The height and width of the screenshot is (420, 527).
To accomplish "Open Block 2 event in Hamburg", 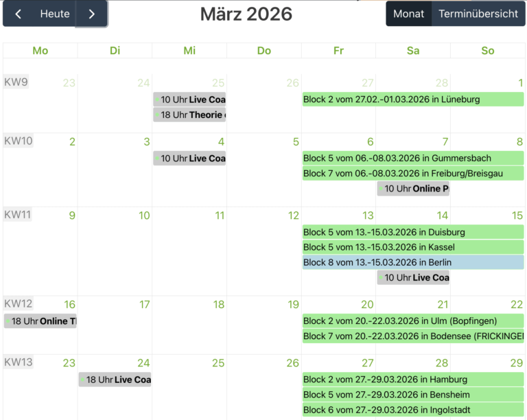I will click(x=412, y=380).
